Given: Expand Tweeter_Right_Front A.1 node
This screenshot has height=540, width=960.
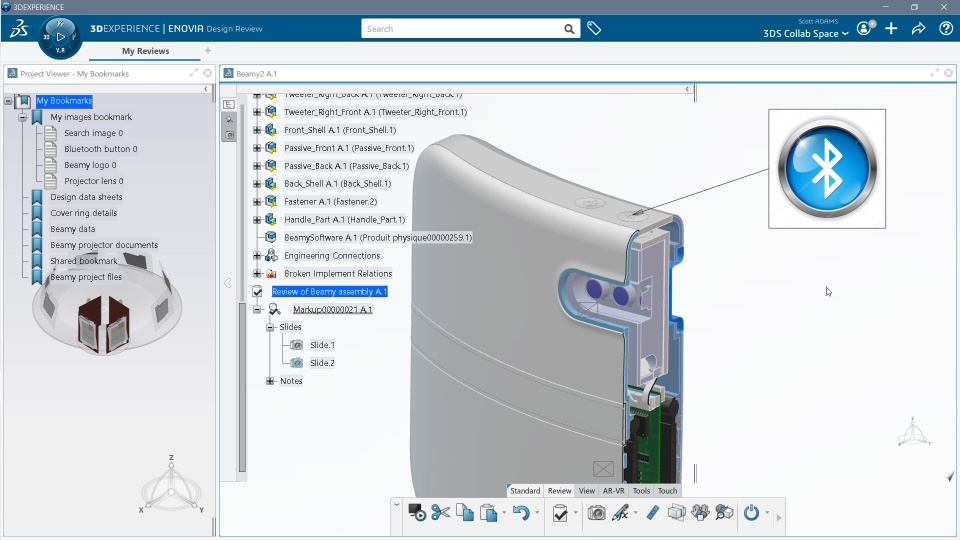Looking at the screenshot, I should [257, 112].
